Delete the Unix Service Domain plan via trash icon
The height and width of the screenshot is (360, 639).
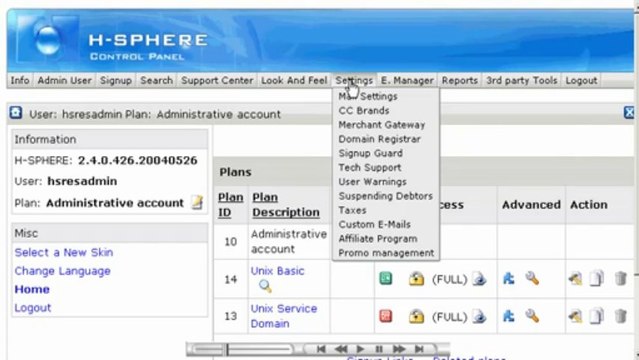[x=620, y=316]
